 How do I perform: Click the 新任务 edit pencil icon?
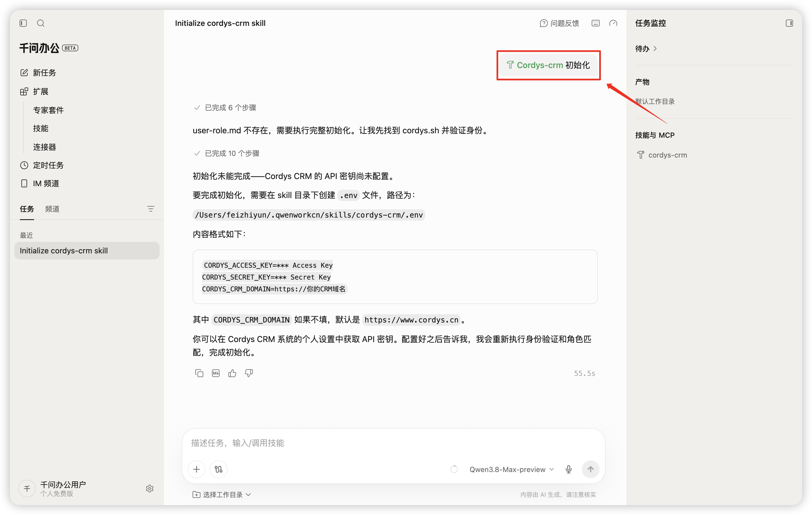24,72
